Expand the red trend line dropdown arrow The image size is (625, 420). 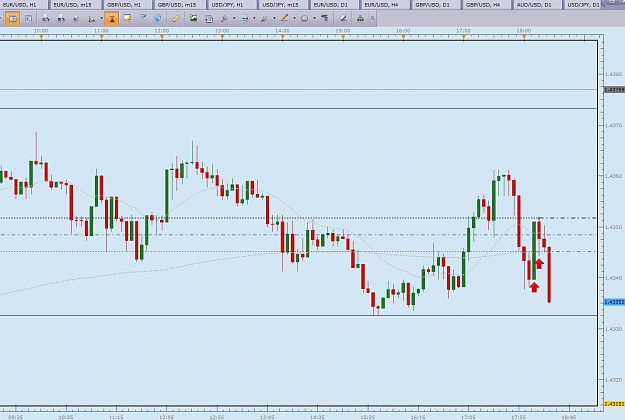[295, 18]
